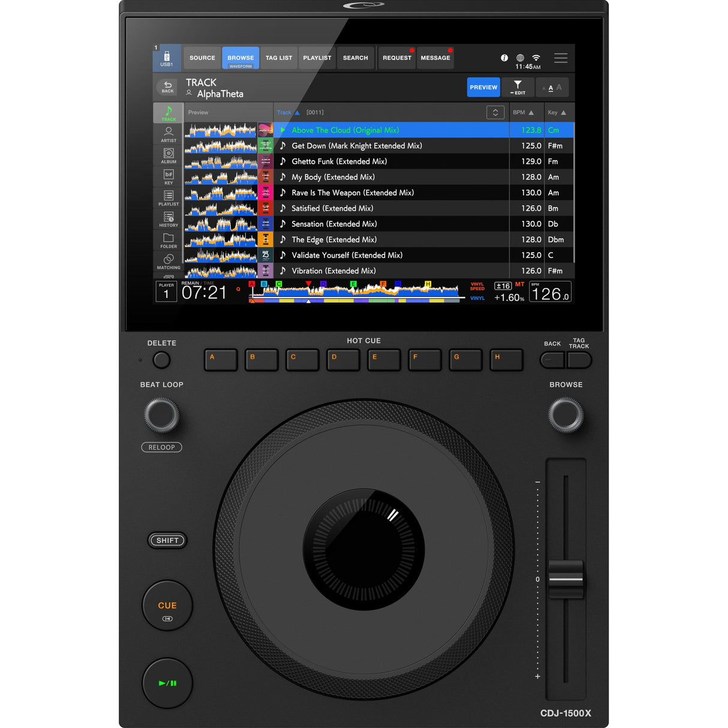The width and height of the screenshot is (728, 728).
Task: Select KEY category in sidebar
Action: coord(169,177)
